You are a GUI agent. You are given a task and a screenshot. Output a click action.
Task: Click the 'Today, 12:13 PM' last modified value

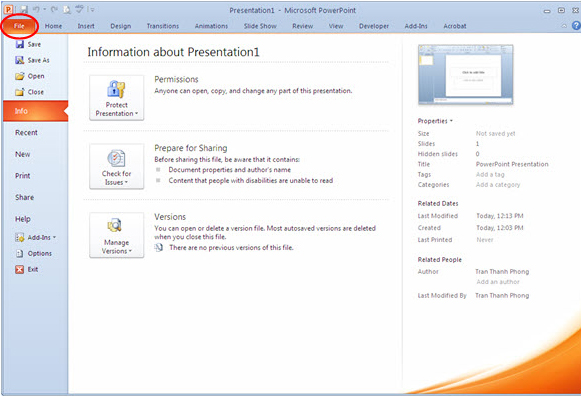coord(499,216)
